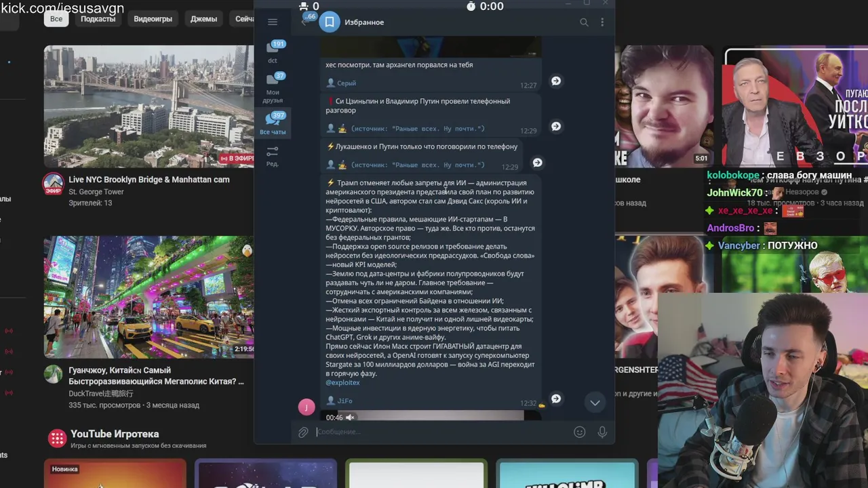This screenshot has width=868, height=488.
Task: Click the Избранное chat title
Action: pyautogui.click(x=364, y=22)
